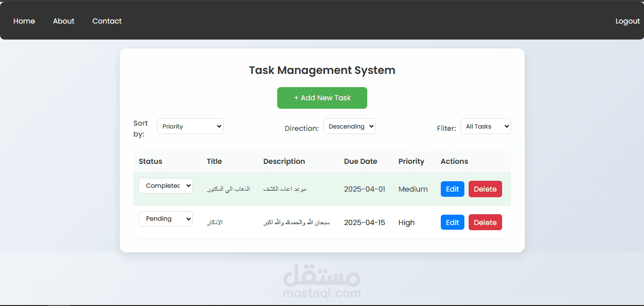Click Logout in the top bar
This screenshot has width=644, height=306.
point(627,21)
